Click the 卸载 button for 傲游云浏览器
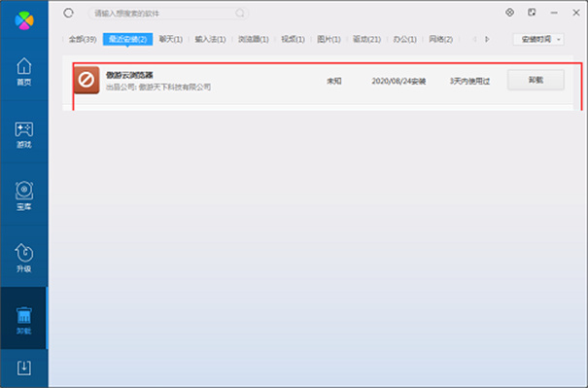 [x=536, y=80]
